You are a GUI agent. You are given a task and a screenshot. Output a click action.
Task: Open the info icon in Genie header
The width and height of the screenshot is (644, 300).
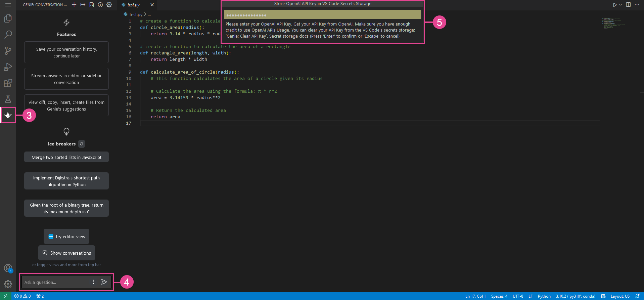(100, 5)
